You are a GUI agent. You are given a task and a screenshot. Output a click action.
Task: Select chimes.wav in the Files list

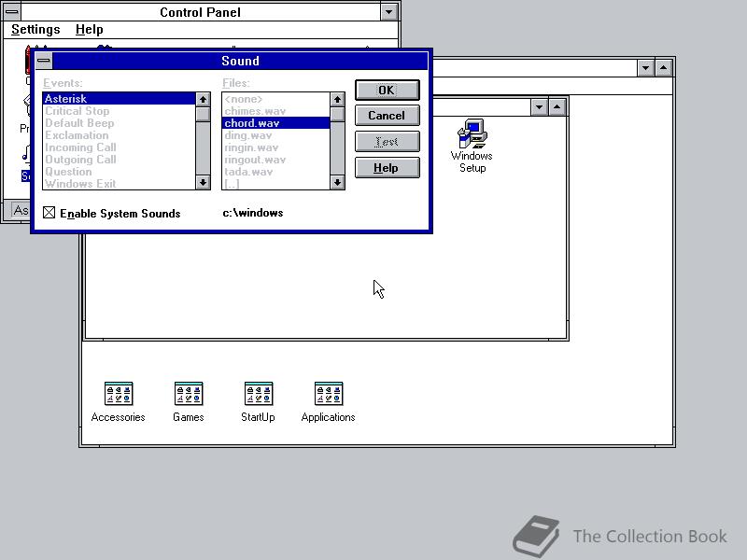[275, 111]
